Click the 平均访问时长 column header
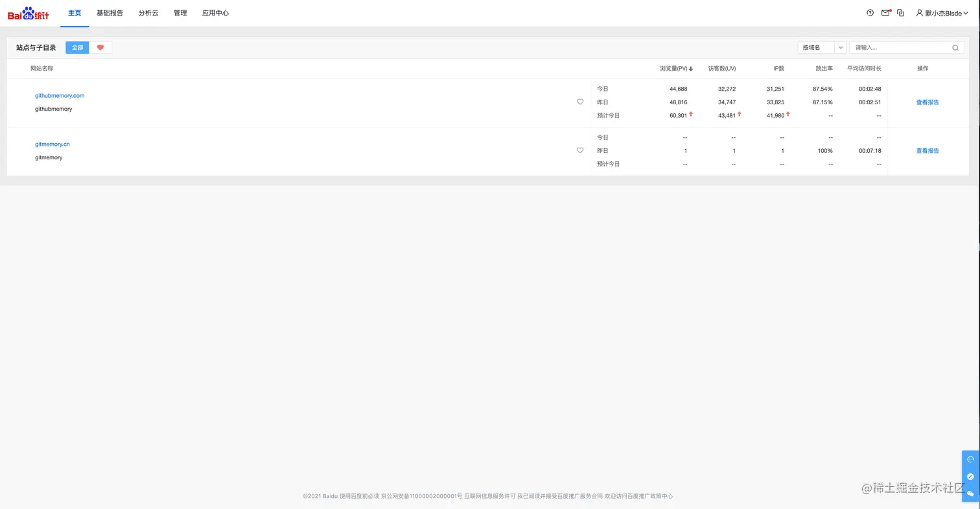The width and height of the screenshot is (980, 509). click(x=864, y=69)
